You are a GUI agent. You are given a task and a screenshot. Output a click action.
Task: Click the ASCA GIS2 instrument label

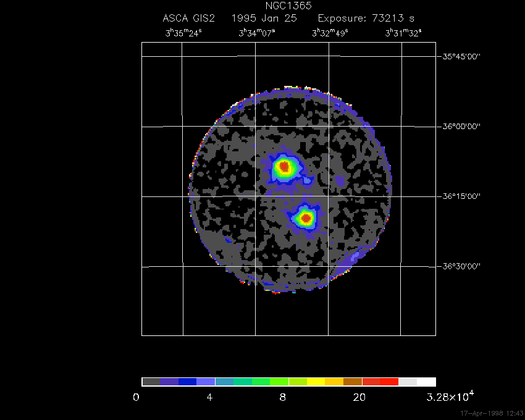[x=188, y=18]
